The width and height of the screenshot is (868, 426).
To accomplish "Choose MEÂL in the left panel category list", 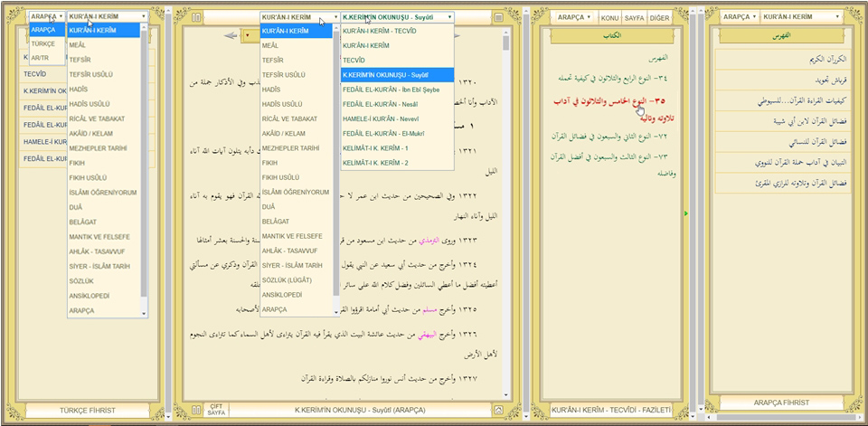I will (103, 45).
